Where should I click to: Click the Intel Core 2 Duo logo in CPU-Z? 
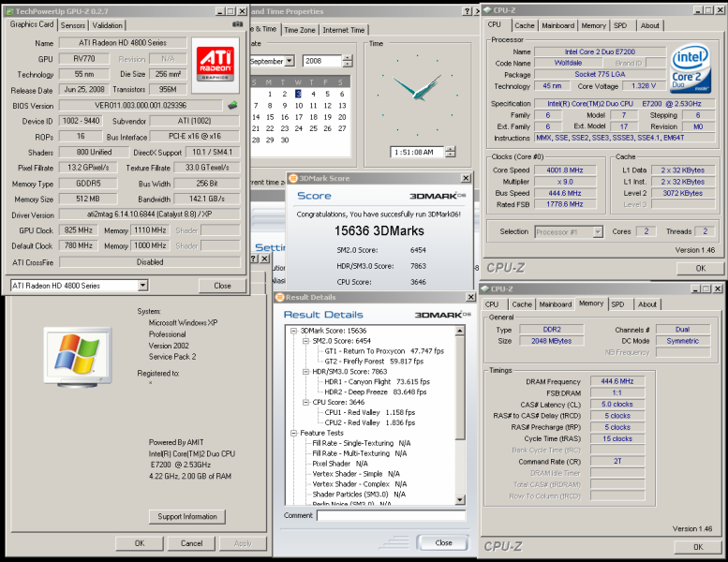(691, 68)
